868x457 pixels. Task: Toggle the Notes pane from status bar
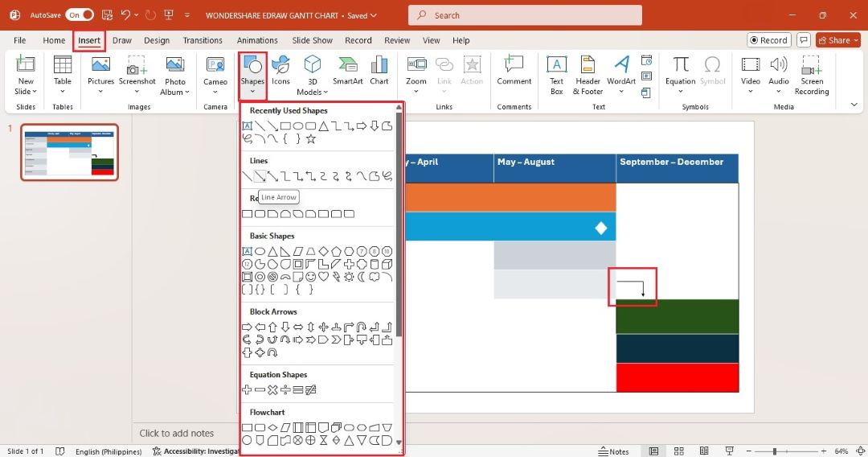click(613, 451)
